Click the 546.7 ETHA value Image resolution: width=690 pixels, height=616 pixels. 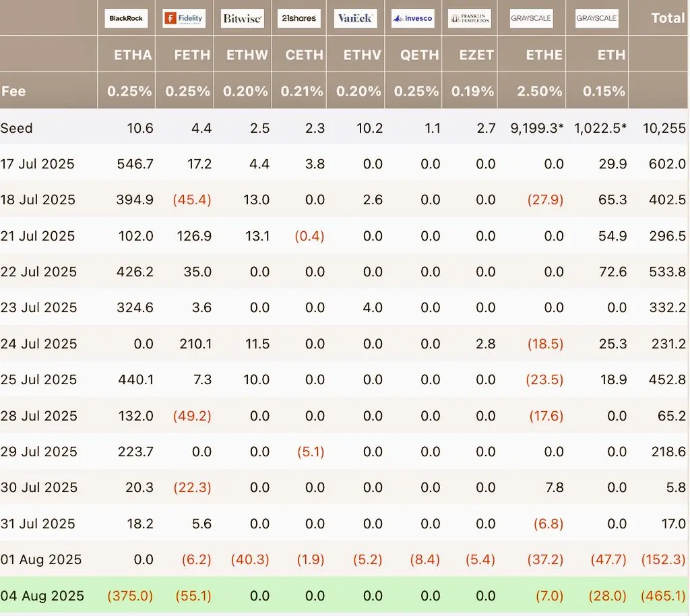click(x=135, y=164)
